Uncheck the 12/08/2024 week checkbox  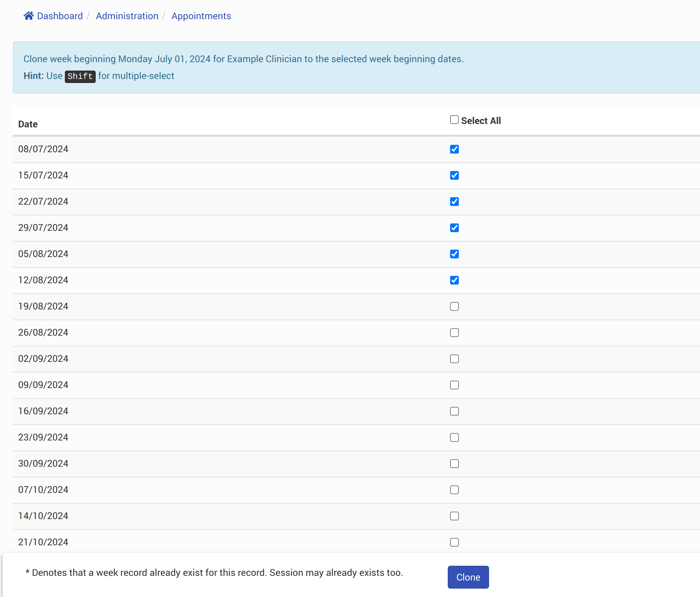click(454, 280)
